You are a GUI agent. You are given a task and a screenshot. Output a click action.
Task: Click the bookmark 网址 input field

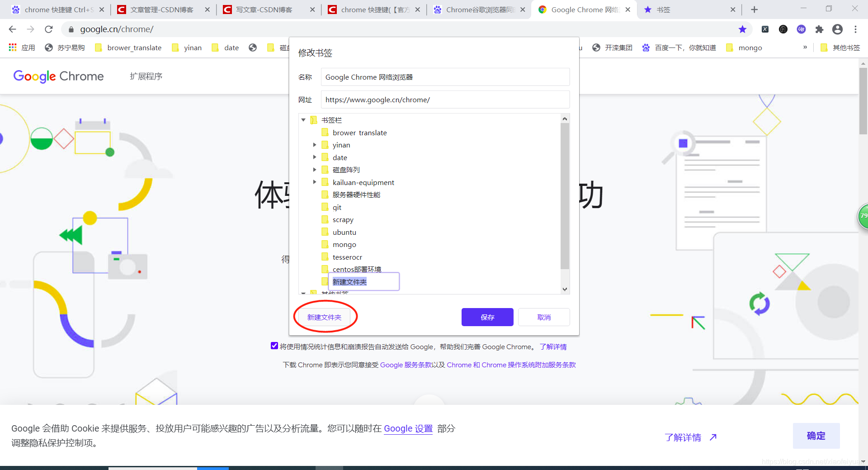(445, 100)
